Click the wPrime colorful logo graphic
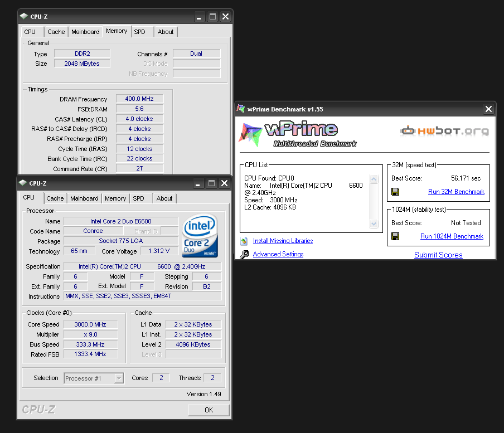 tap(250, 135)
